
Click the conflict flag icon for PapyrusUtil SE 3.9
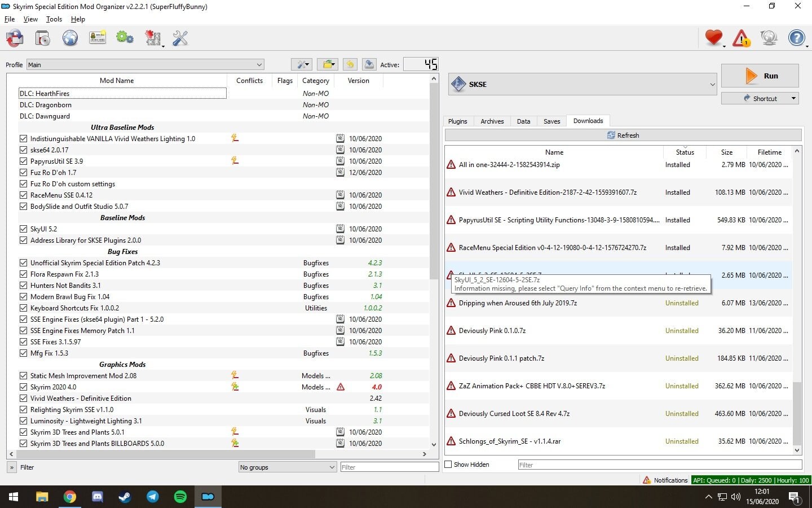(x=235, y=161)
